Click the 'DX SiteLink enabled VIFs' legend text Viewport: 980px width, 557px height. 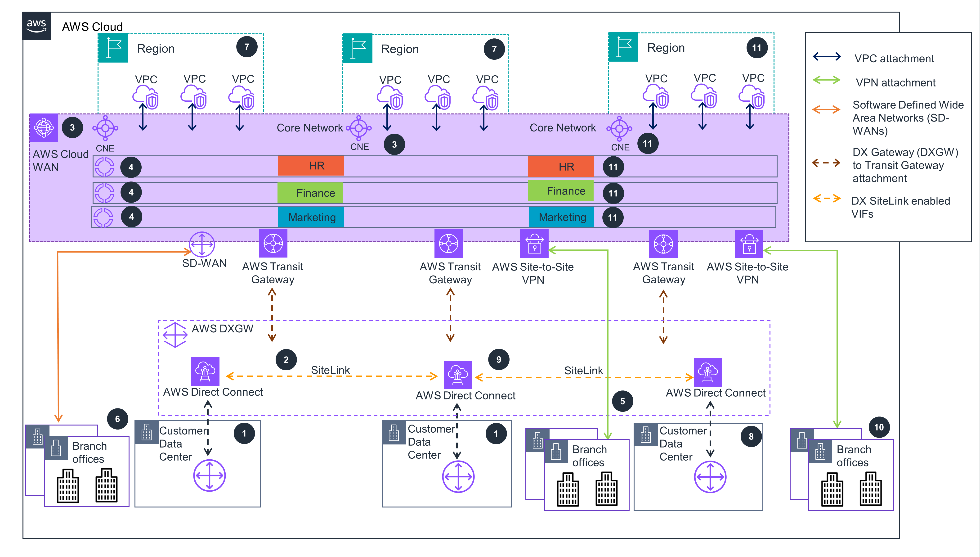tap(900, 207)
